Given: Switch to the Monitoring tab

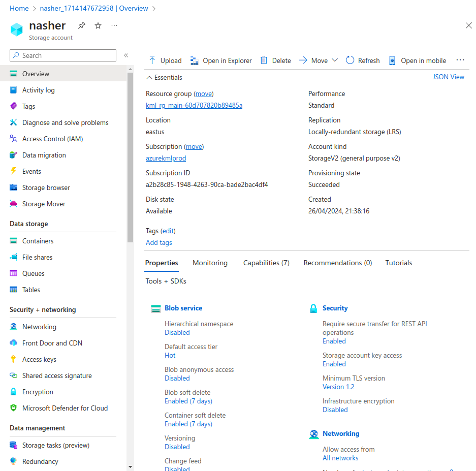Looking at the screenshot, I should [x=210, y=263].
